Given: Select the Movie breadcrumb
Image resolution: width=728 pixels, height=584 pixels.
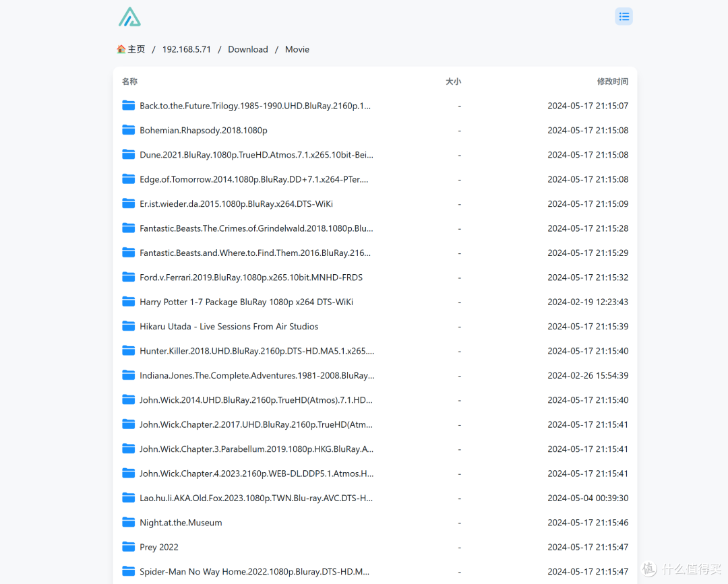Looking at the screenshot, I should click(297, 49).
